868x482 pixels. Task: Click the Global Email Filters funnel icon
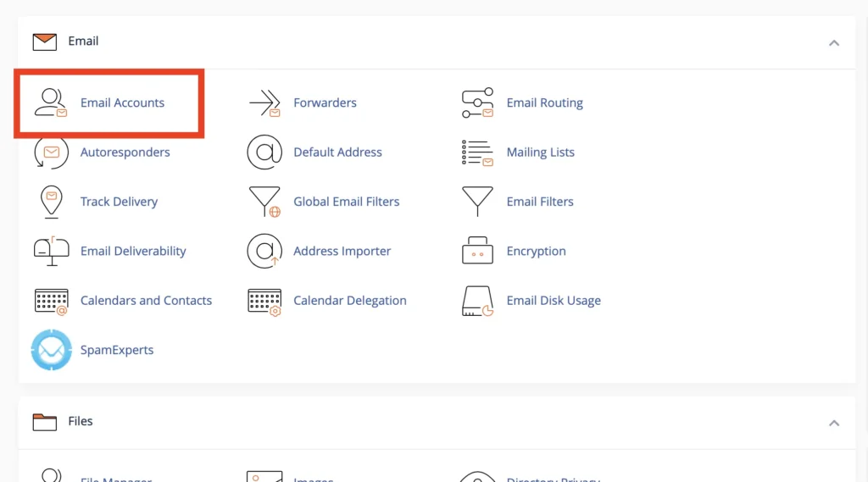[x=264, y=202]
